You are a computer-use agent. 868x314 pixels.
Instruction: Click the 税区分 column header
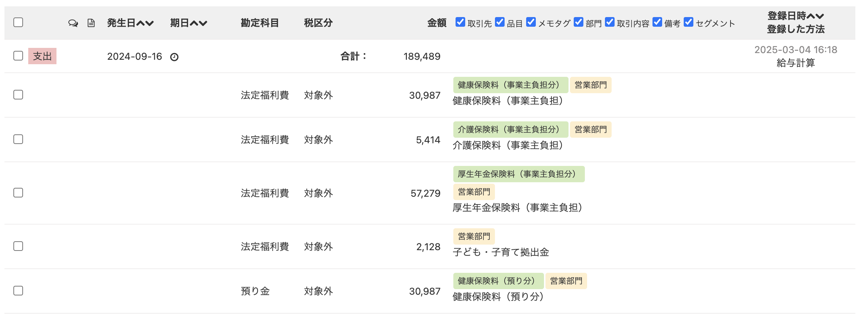click(x=318, y=23)
